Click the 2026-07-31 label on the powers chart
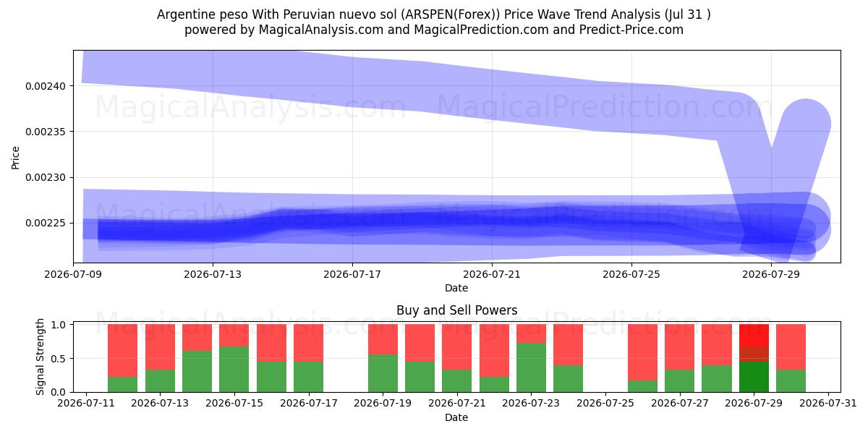Screen dimensions: 868x434 [x=827, y=404]
